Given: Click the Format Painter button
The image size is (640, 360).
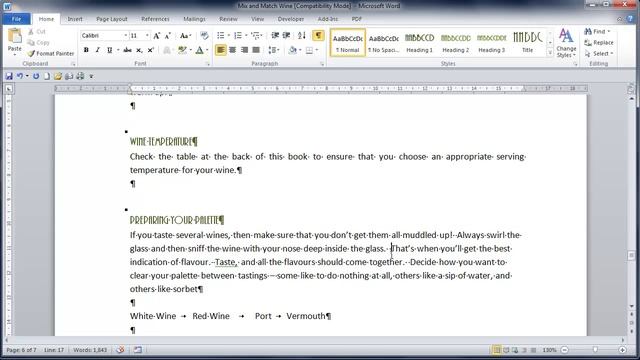Looking at the screenshot, I should click(51, 53).
